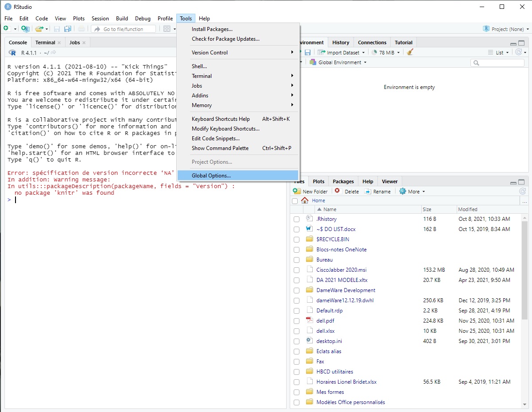Check the box for desktop.ini
The height and width of the screenshot is (412, 532).
coord(296,341)
